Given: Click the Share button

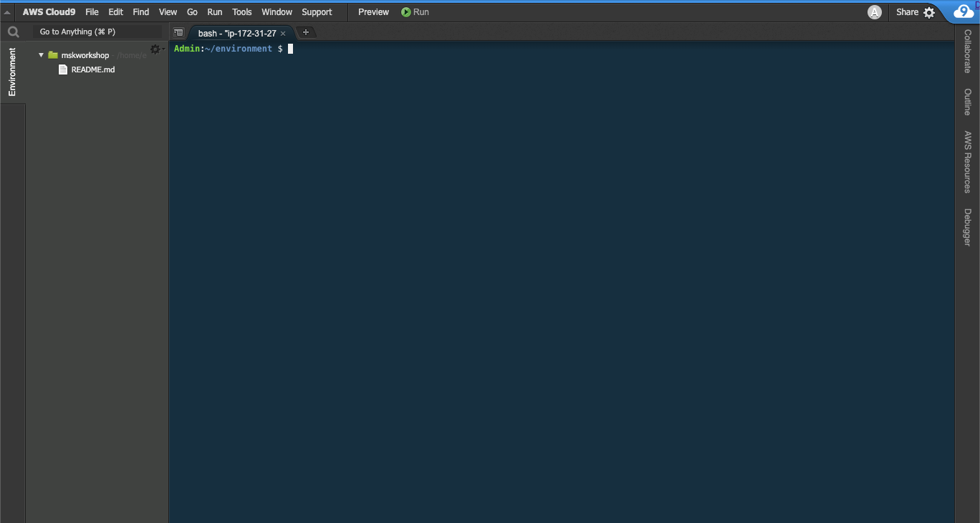Looking at the screenshot, I should coord(908,12).
